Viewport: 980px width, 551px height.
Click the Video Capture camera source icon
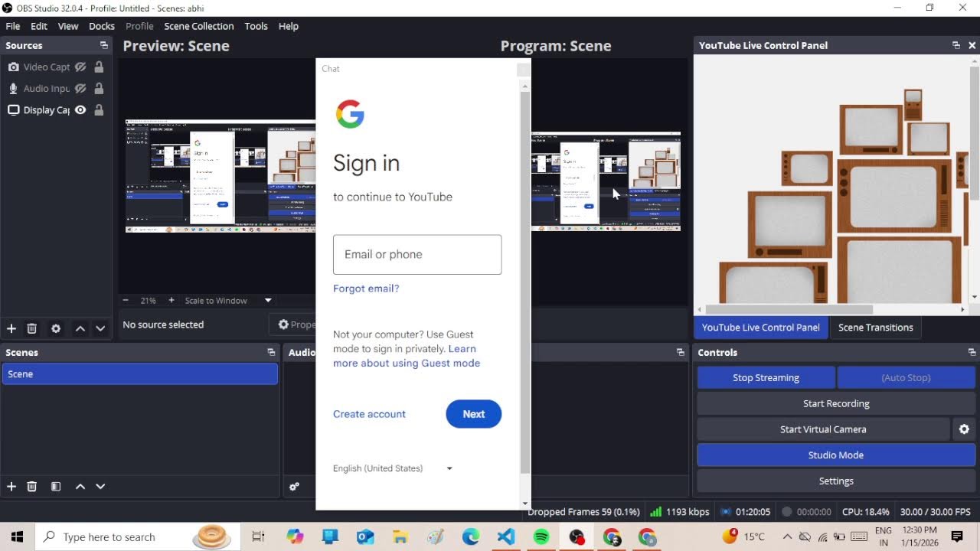(13, 67)
